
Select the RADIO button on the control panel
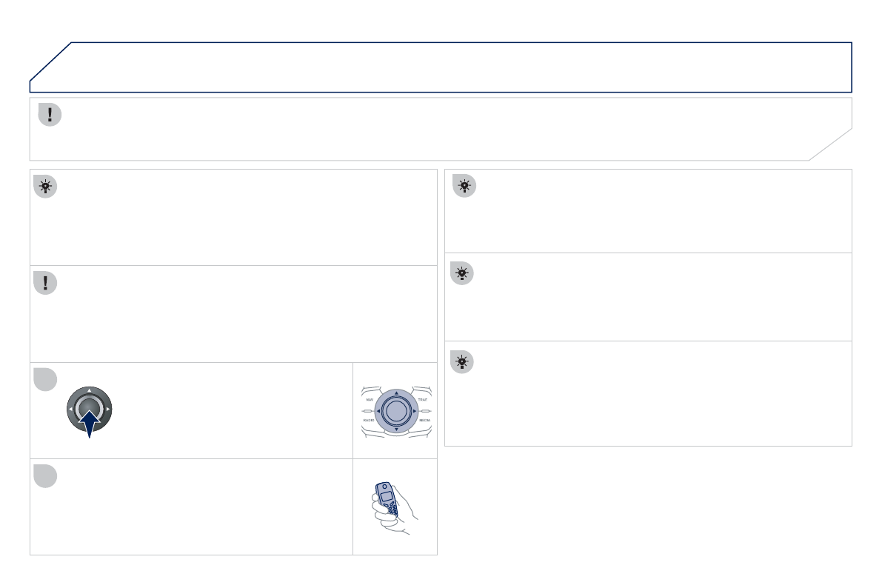(x=368, y=420)
